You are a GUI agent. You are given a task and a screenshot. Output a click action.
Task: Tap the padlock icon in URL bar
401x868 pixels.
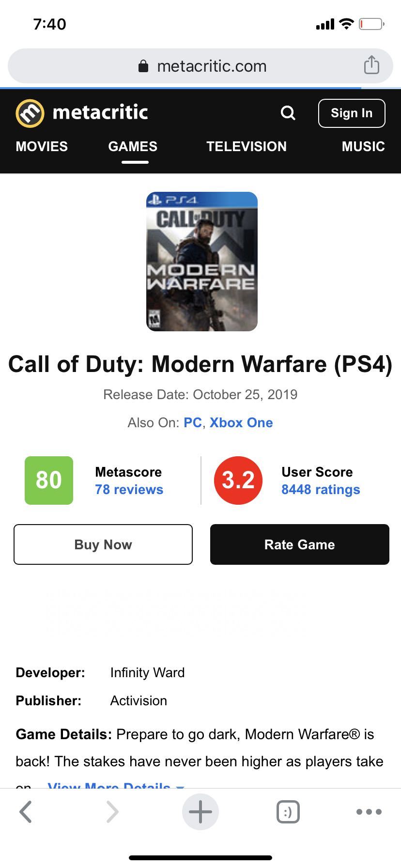(143, 66)
